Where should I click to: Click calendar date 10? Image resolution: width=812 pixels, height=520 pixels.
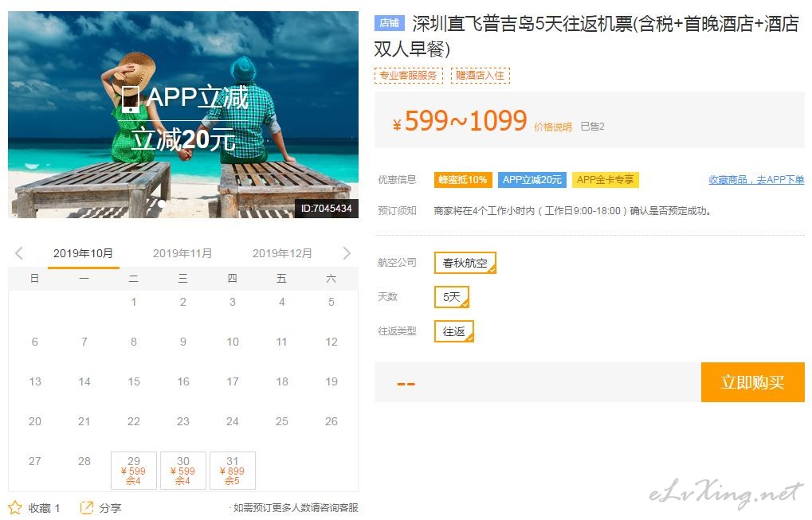(x=233, y=342)
